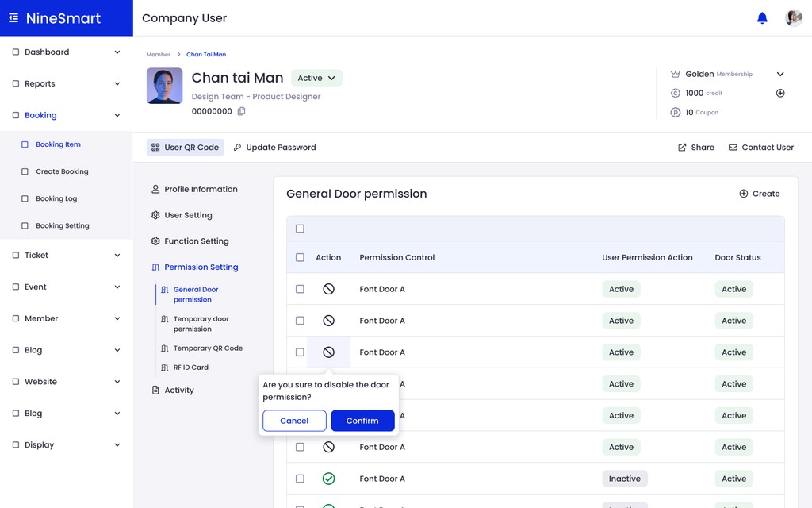
Task: Tick the checkbox beside the Action column header
Action: (x=300, y=258)
